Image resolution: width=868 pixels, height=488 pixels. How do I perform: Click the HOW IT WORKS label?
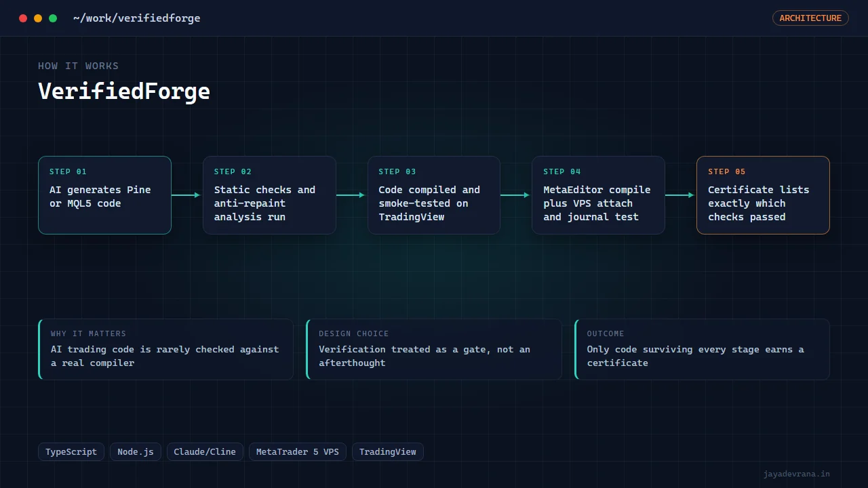(x=79, y=66)
